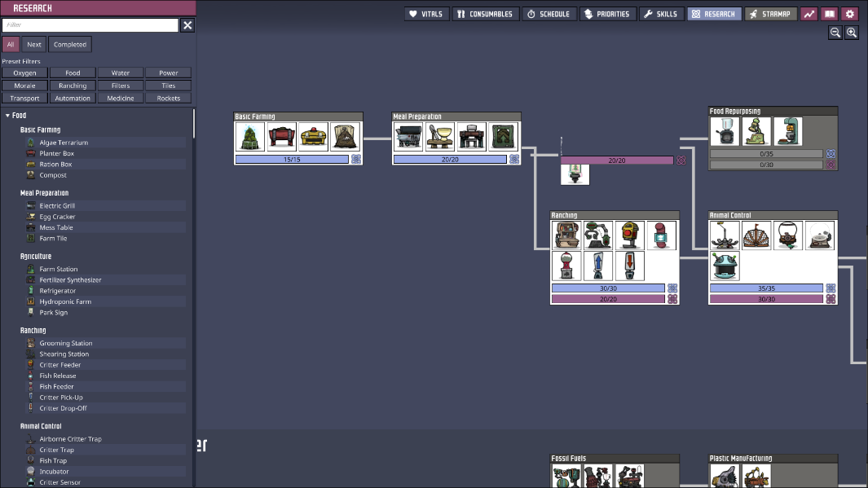Show only Completed research
Viewport: 868px width, 488px height.
click(70, 45)
